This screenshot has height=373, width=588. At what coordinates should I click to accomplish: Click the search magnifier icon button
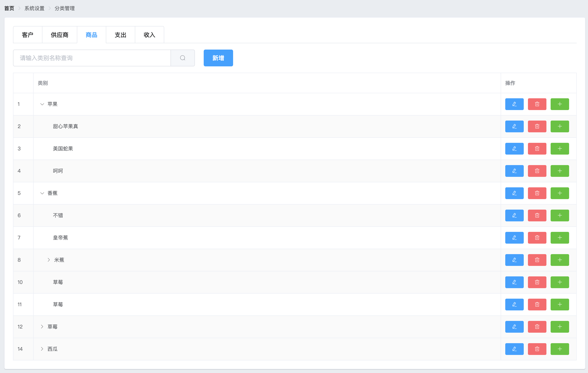(183, 58)
